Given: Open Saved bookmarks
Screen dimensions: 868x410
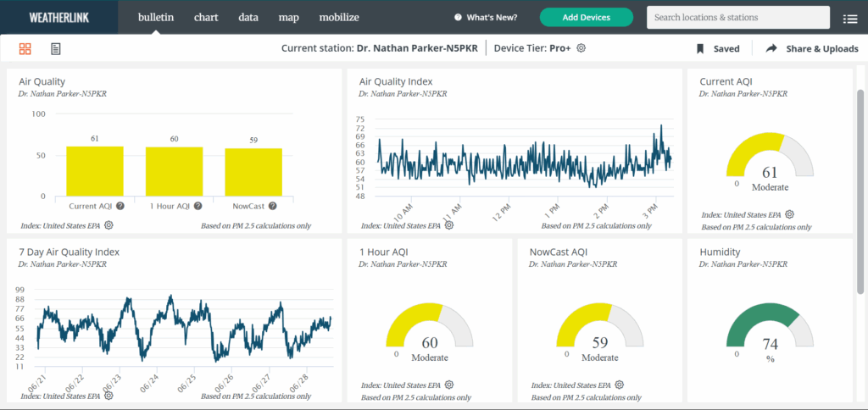Looking at the screenshot, I should pos(718,49).
